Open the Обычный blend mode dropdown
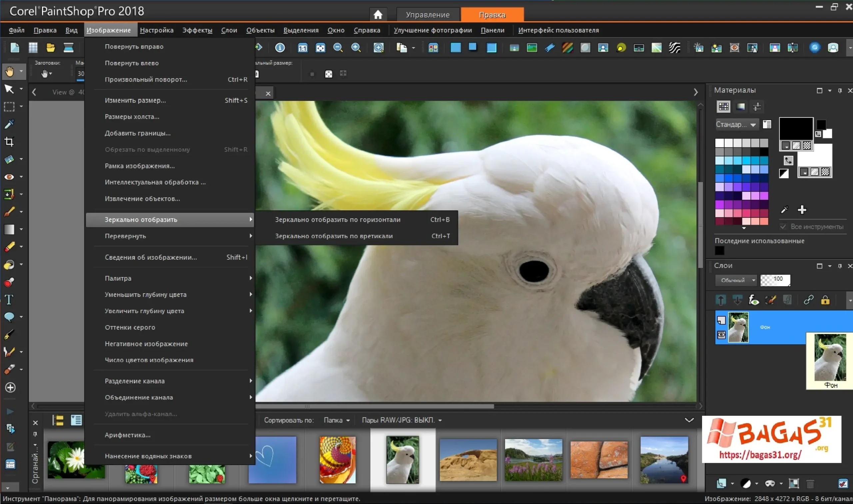 tap(736, 280)
